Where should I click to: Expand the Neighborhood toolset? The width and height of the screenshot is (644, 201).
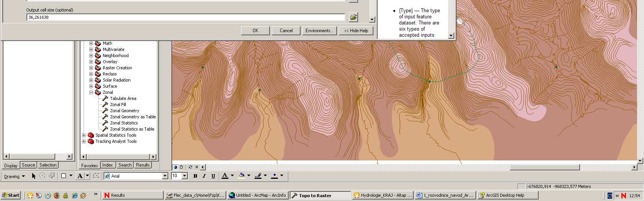coord(91,56)
